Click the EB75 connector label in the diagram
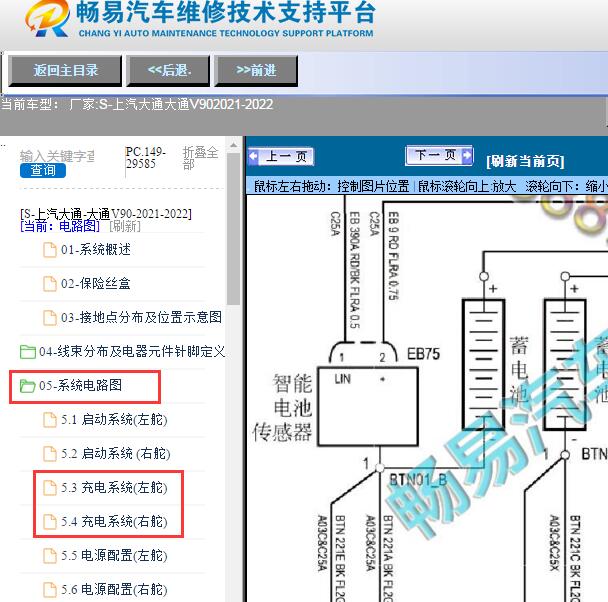This screenshot has height=602, width=608. (x=423, y=354)
